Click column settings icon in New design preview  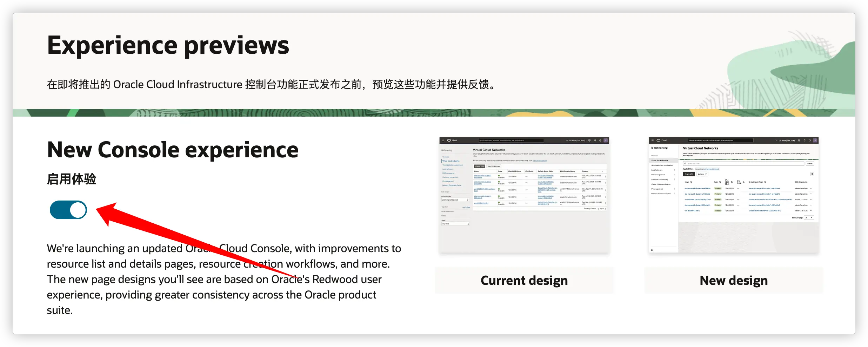pyautogui.click(x=812, y=174)
